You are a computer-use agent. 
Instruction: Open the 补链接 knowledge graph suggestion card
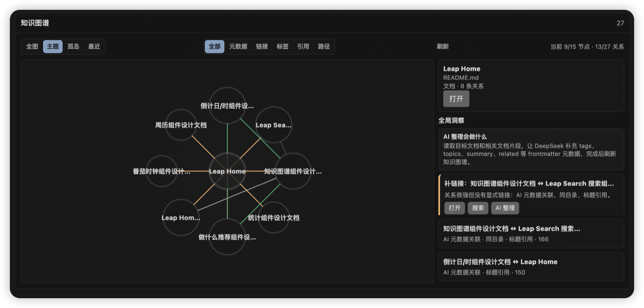[531, 195]
